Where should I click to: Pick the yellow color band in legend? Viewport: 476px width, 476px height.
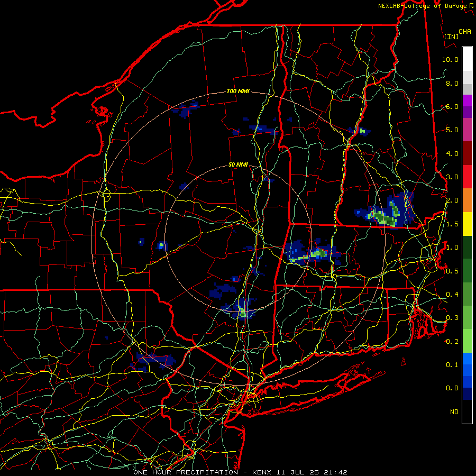tap(467, 224)
